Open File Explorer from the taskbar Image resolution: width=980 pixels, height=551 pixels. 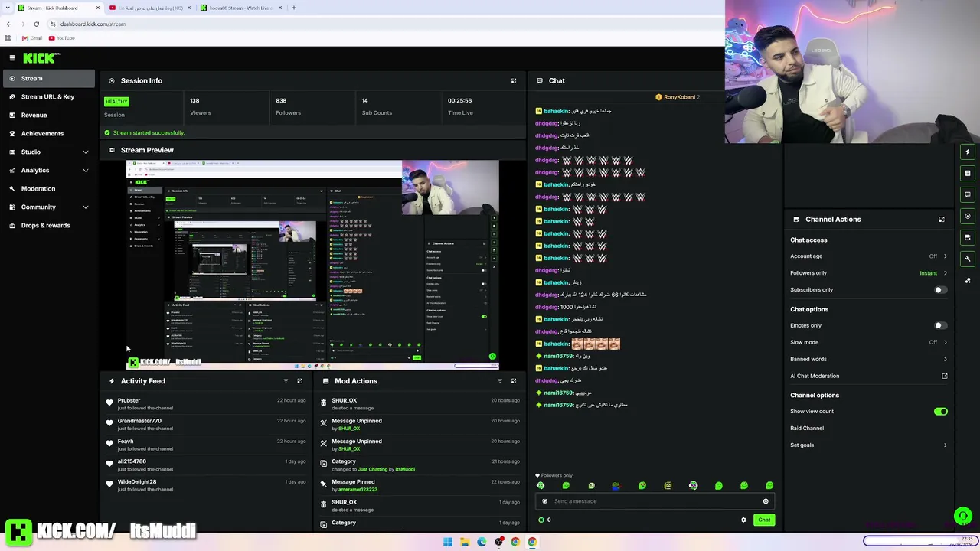click(x=465, y=543)
